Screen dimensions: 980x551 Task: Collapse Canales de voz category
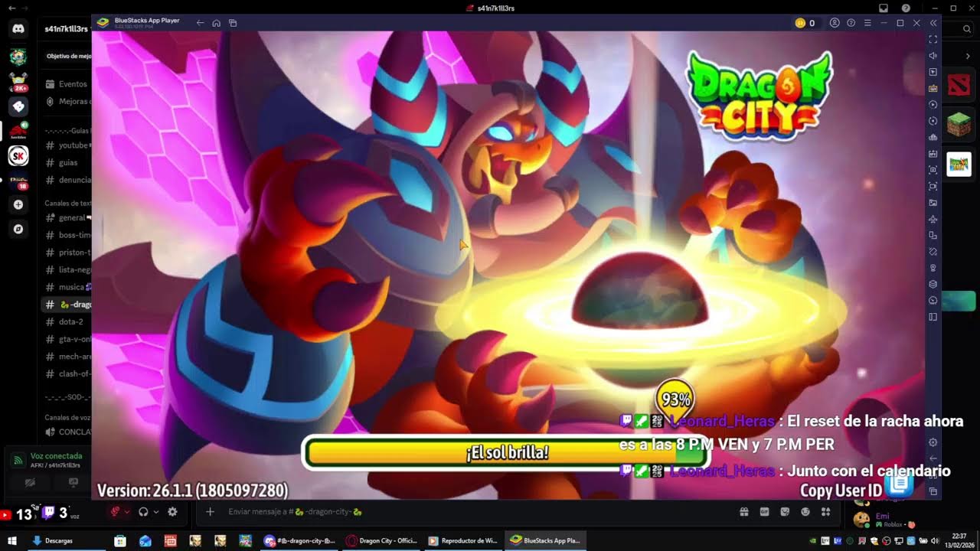pyautogui.click(x=67, y=418)
